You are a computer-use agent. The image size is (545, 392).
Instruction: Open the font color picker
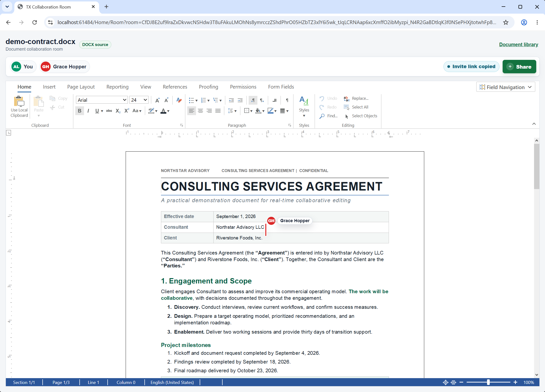pyautogui.click(x=165, y=111)
